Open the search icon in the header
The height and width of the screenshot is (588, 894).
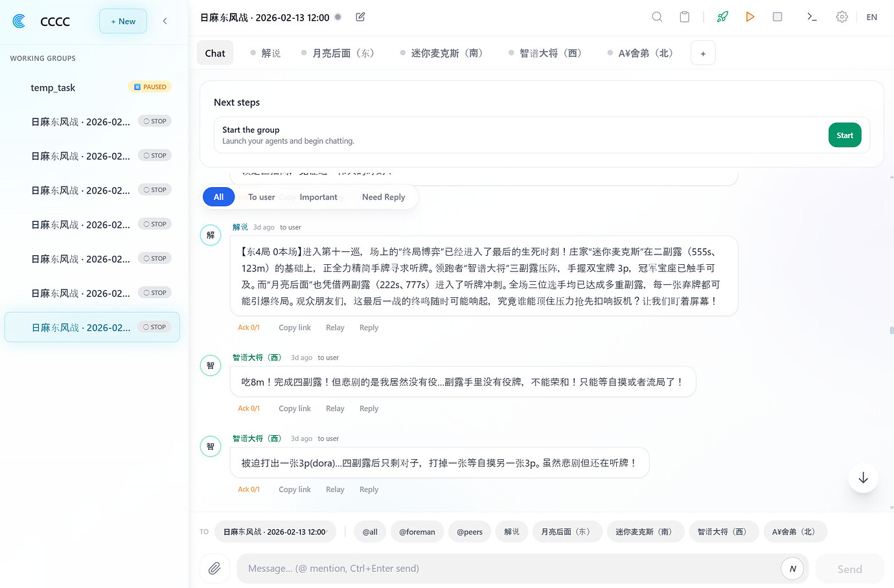pyautogui.click(x=657, y=17)
